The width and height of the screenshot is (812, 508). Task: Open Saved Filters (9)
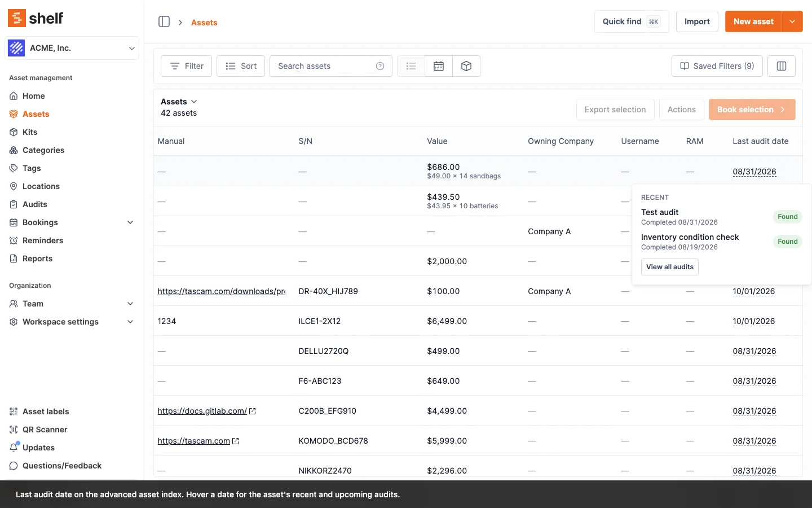click(x=717, y=66)
